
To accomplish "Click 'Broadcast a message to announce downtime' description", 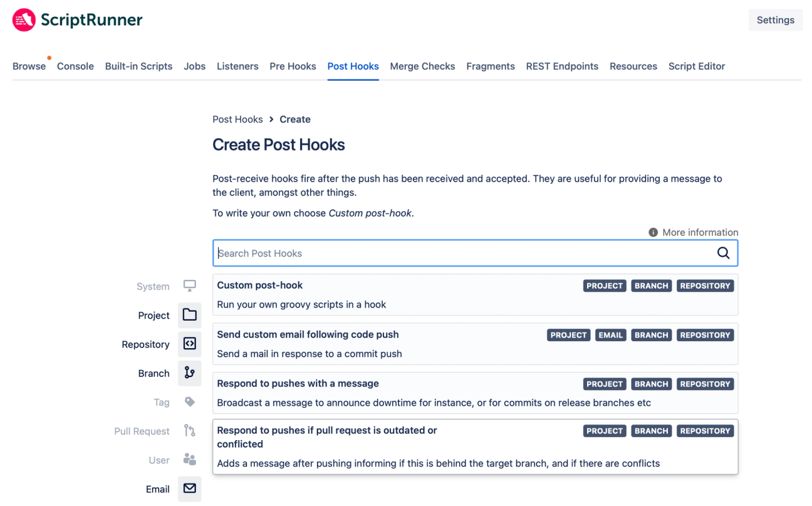I will 434,403.
